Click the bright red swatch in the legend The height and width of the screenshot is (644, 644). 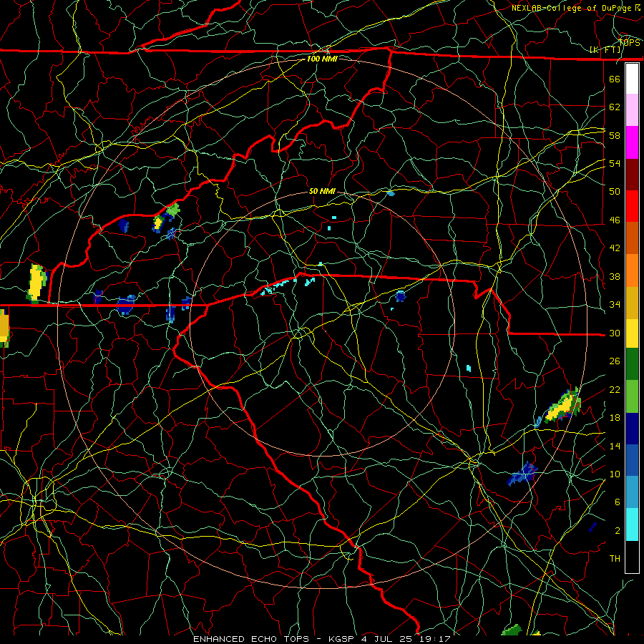click(632, 206)
